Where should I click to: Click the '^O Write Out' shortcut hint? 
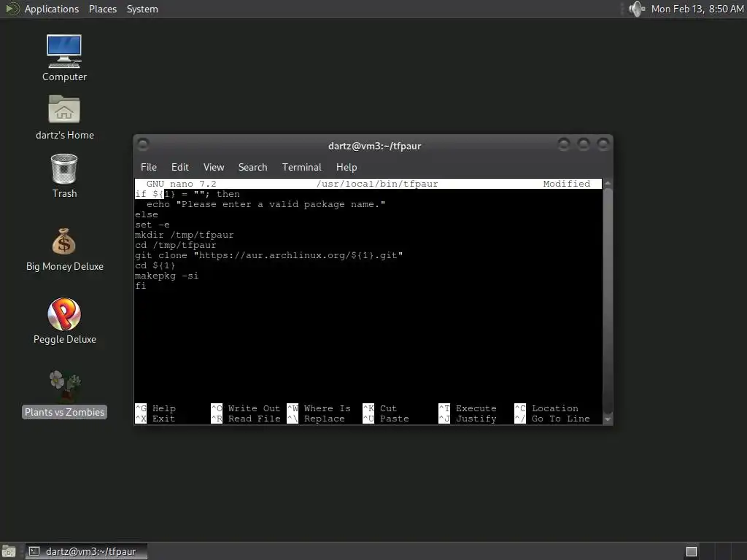(246, 408)
